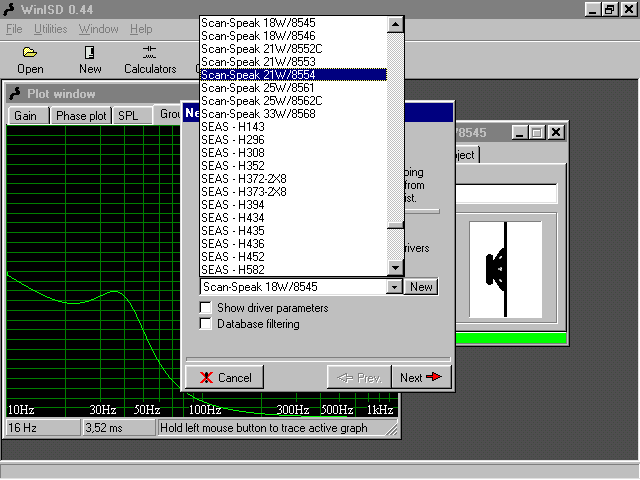Click the driver combo box text field
This screenshot has height=480, width=640.
[294, 287]
